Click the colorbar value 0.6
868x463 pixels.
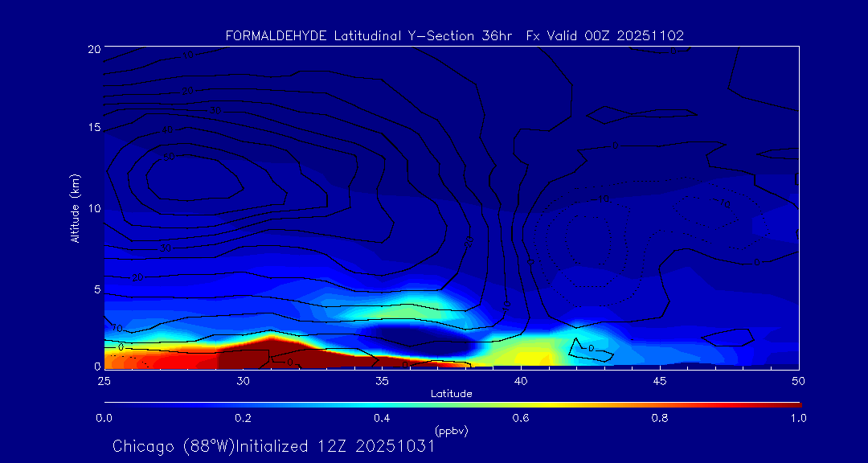click(x=521, y=418)
